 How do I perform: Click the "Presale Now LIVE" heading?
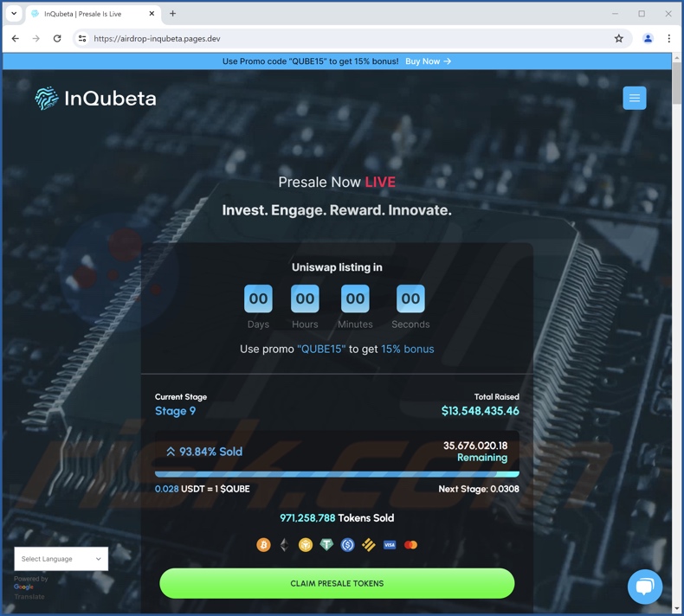tap(337, 182)
